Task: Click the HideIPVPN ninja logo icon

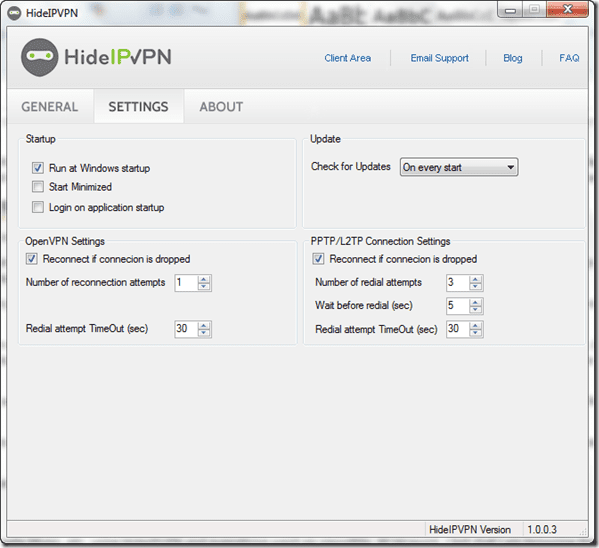Action: pos(39,57)
